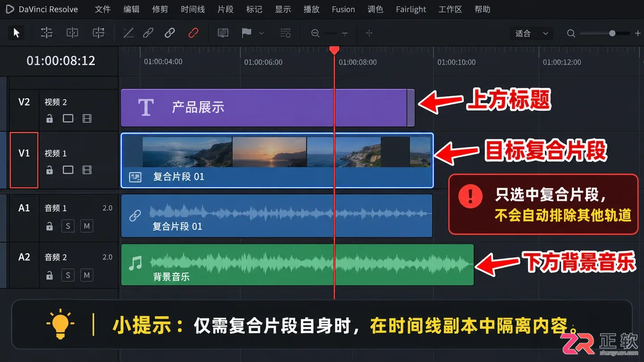The height and width of the screenshot is (362, 644).
Task: Activate the Trim Edit mode tool
Action: (x=47, y=33)
